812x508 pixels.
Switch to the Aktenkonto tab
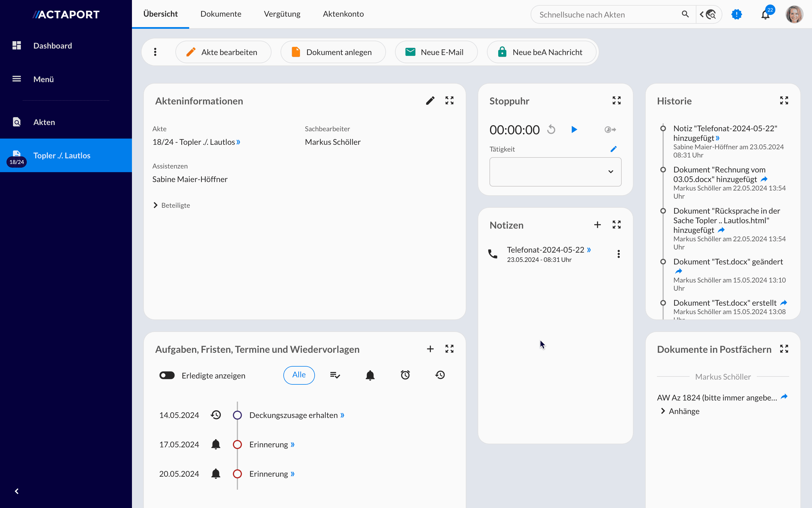pos(343,14)
